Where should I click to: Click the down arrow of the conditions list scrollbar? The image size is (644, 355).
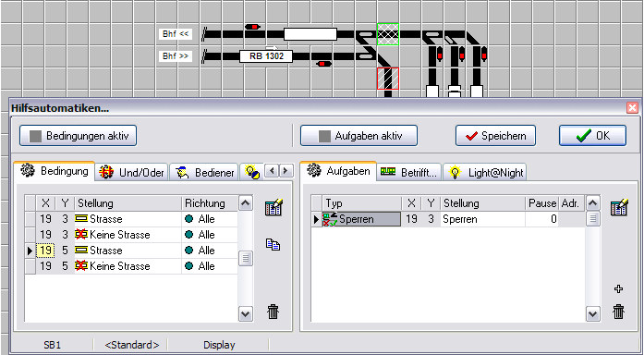point(246,314)
